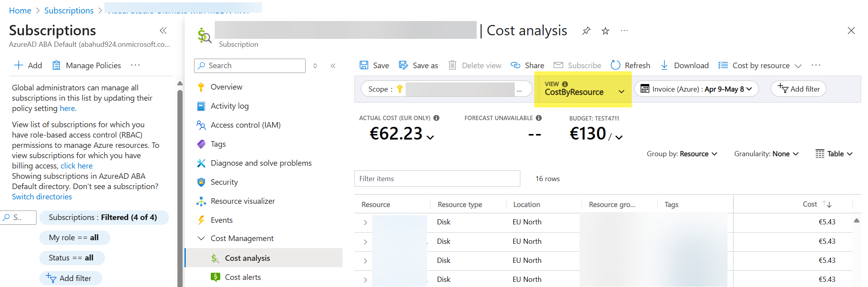The image size is (868, 287).
Task: Follow the 'click here' billing link
Action: point(77,166)
